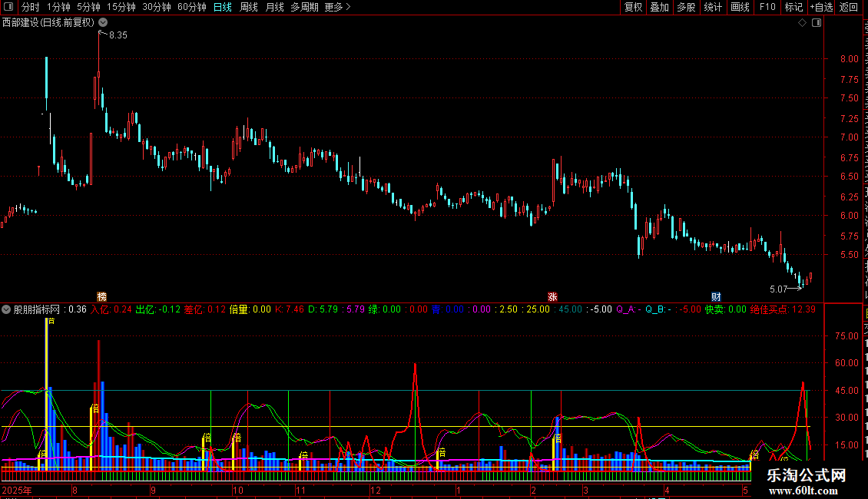This screenshot has width=868, height=499.
Task: Select the 日线 daily period
Action: 223,7
